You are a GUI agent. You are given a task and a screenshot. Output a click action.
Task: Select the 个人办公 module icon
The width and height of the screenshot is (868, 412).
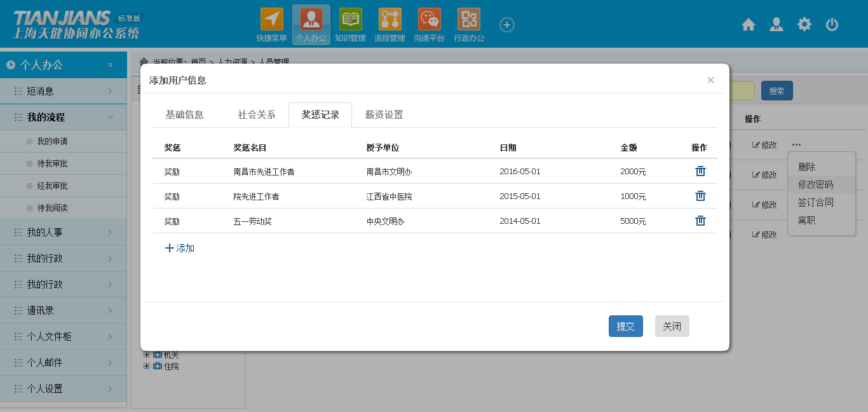coord(311,19)
